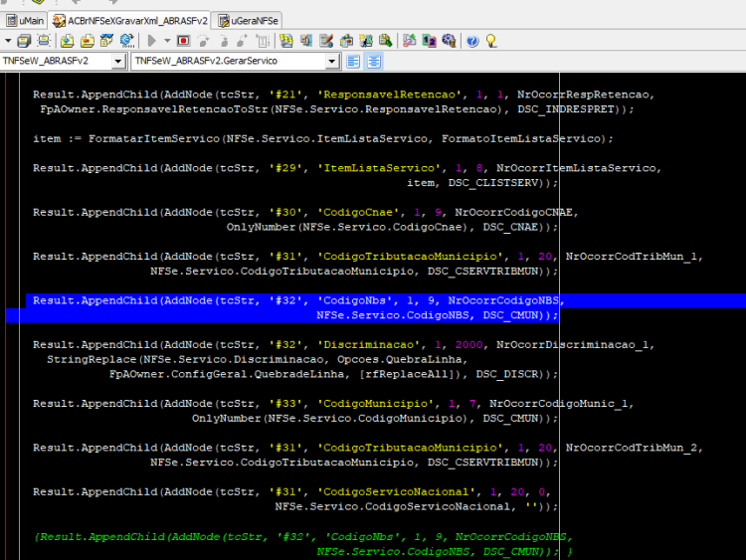
Task: Click the grayed run to cursor icon
Action: coord(243,41)
